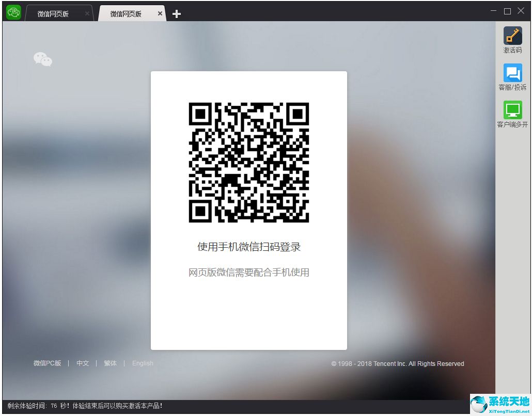Viewport: 532px width, 416px height.
Task: Click the 网页版微信需要配合手机使用 text
Action: [x=248, y=272]
